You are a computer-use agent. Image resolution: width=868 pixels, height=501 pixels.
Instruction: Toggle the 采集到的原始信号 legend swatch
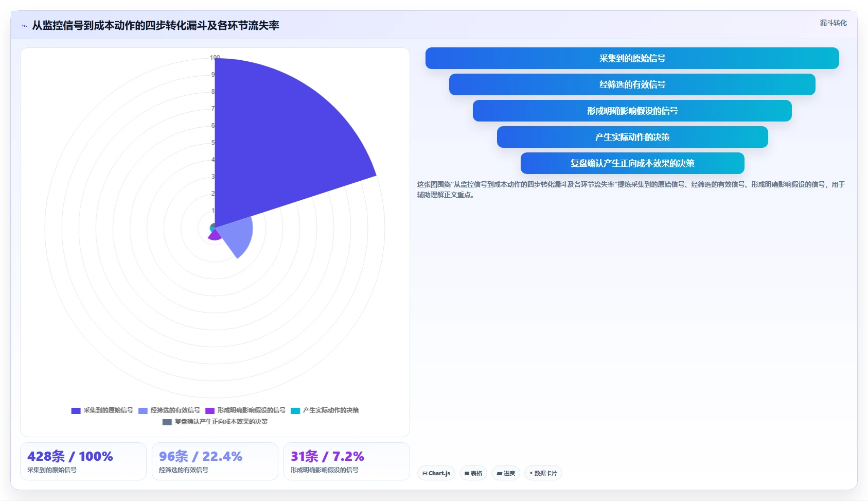click(x=76, y=410)
